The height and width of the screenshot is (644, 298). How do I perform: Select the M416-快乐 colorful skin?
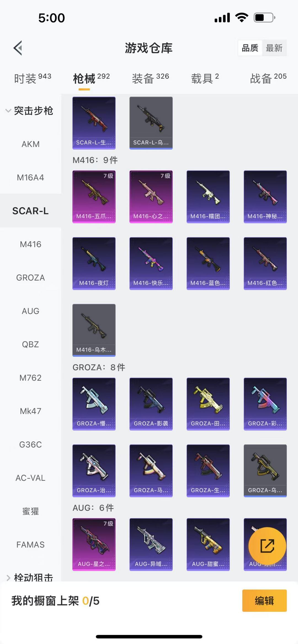point(151,264)
